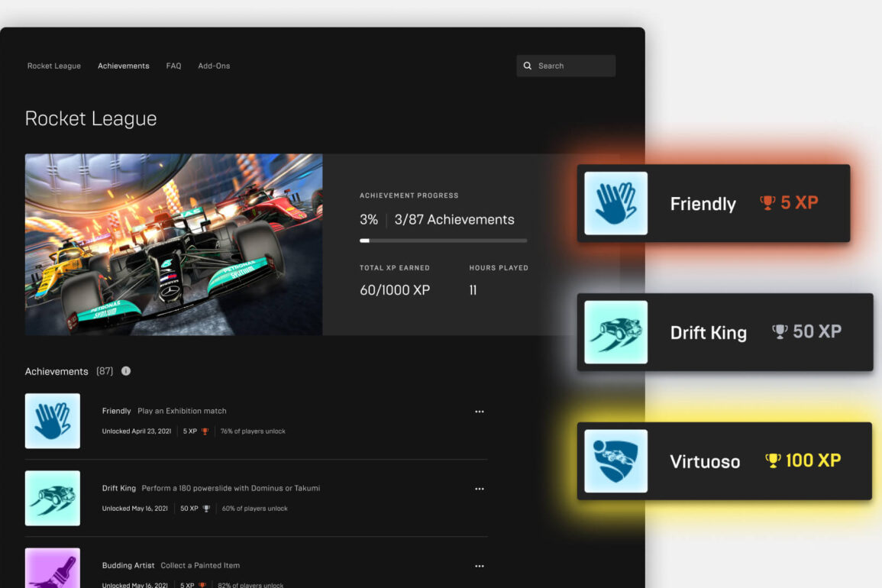Click the gold trophy on Virtuoso card
Image resolution: width=882 pixels, height=588 pixels.
(x=773, y=460)
